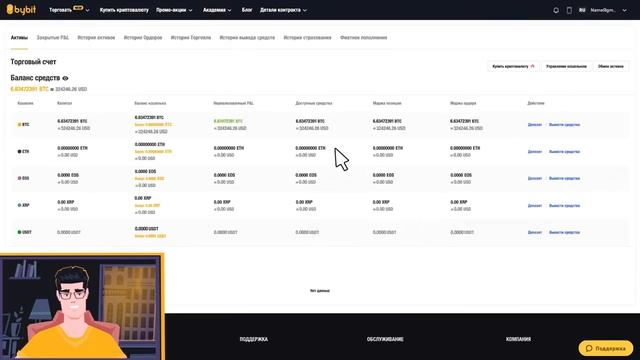Image resolution: width=640 pixels, height=360 pixels.
Task: Click the Действия column header
Action: pos(536,103)
